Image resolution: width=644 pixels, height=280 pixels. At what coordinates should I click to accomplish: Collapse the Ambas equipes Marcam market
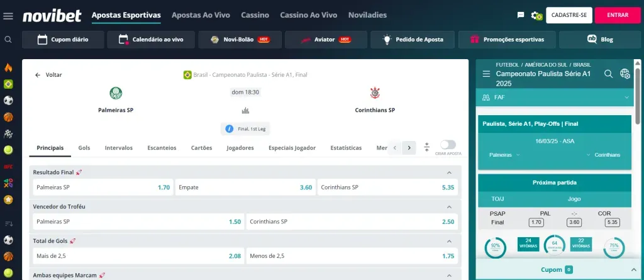[449, 275]
